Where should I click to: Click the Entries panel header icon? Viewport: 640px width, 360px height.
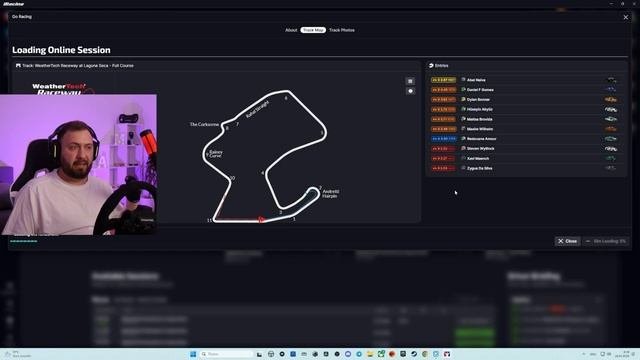click(431, 66)
